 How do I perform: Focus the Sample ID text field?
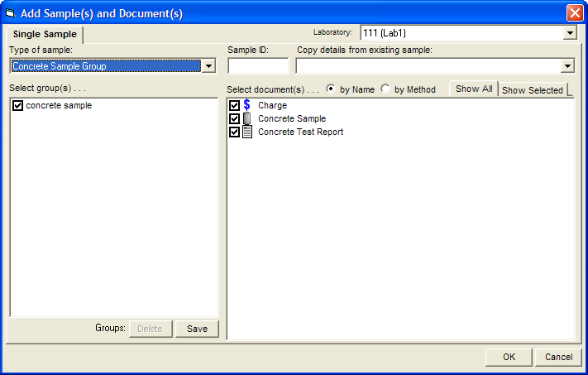tap(257, 66)
